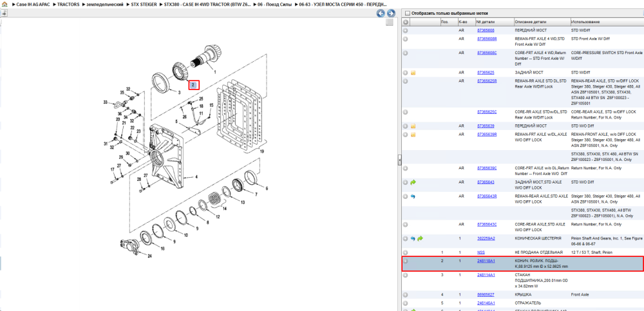Open the NSS part link
The image size is (644, 311).
pyautogui.click(x=480, y=252)
